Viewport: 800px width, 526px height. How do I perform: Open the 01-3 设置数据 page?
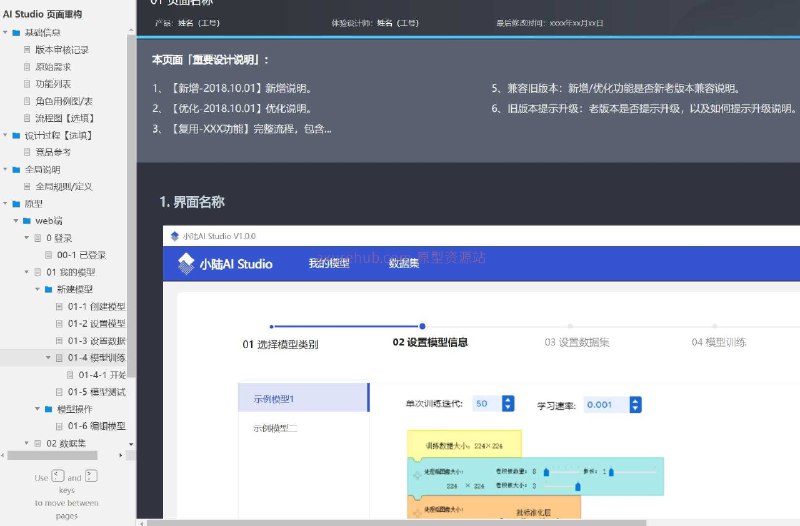coord(96,340)
